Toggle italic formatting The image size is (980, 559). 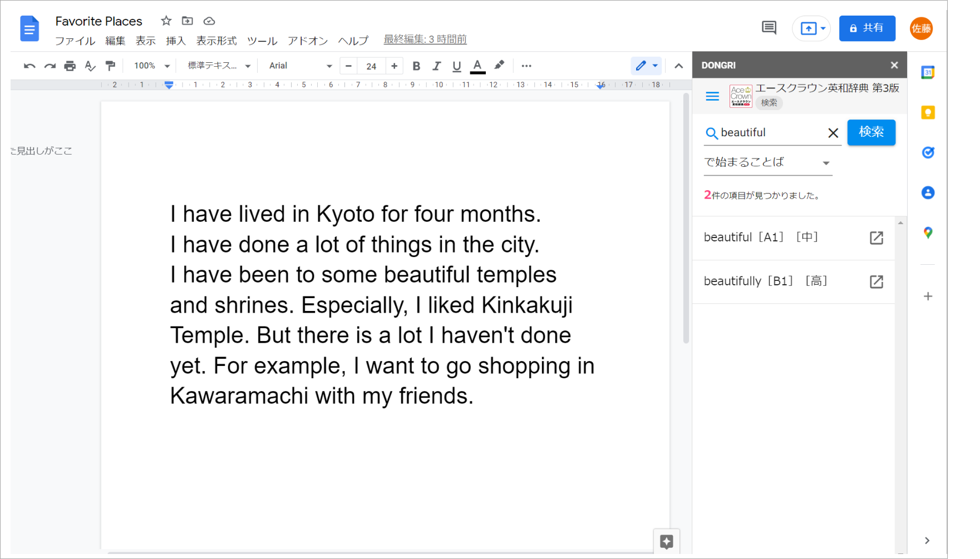click(436, 66)
